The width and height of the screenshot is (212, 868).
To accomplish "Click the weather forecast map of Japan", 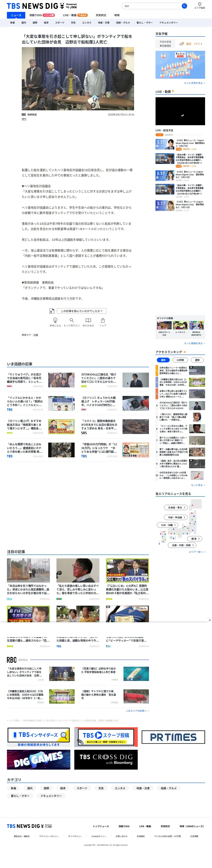I will tap(180, 65).
